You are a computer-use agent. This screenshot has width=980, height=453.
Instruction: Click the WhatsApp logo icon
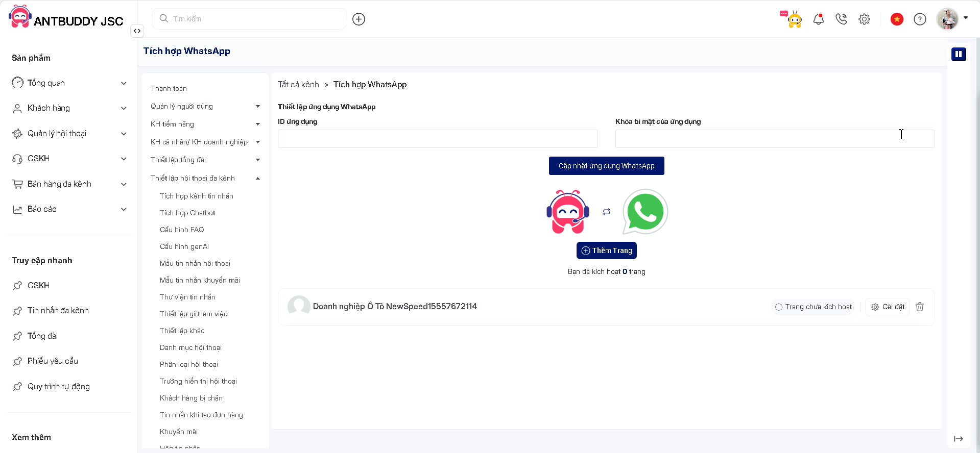(645, 212)
